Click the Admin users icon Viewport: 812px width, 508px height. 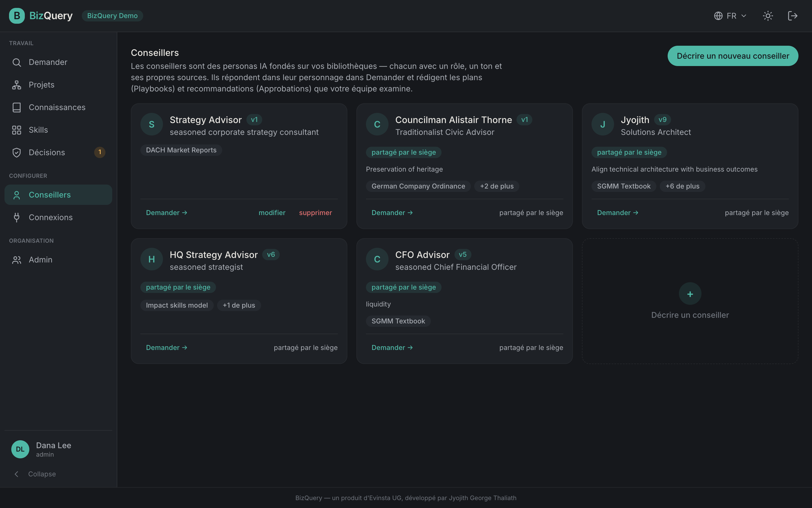[16, 260]
